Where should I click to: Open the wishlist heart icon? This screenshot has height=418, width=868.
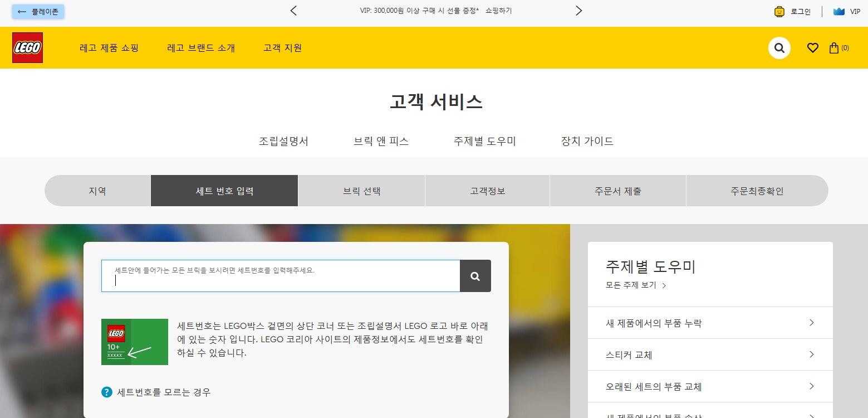point(813,48)
